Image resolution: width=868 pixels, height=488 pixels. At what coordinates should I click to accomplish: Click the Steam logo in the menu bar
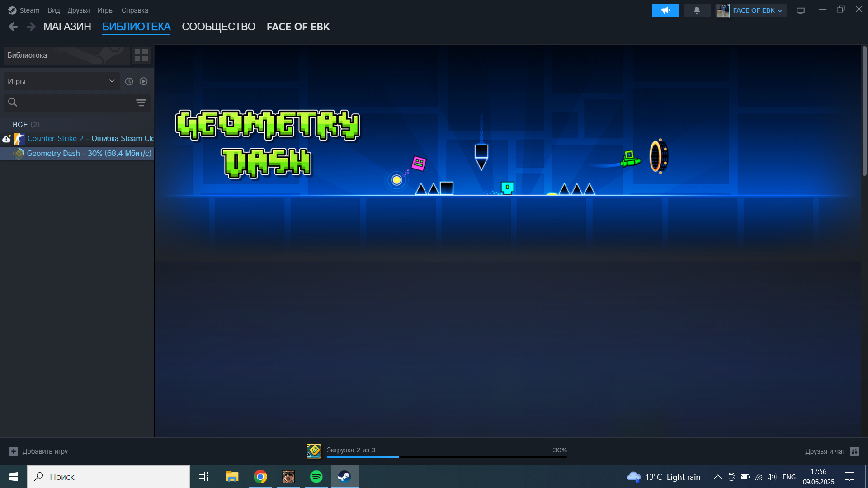[x=12, y=10]
